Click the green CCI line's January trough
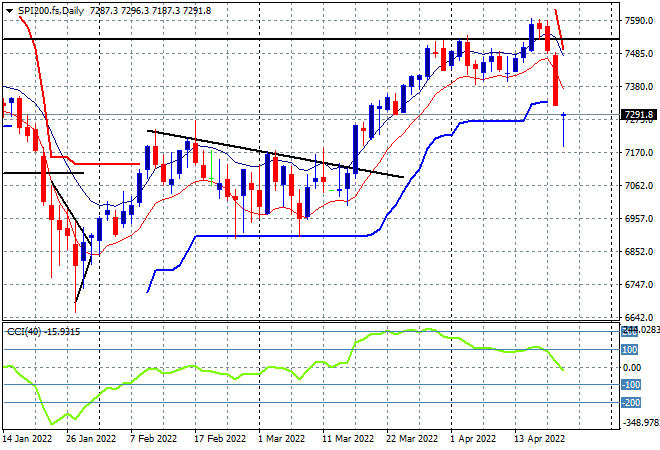This screenshot has width=660, height=450. pos(52,423)
